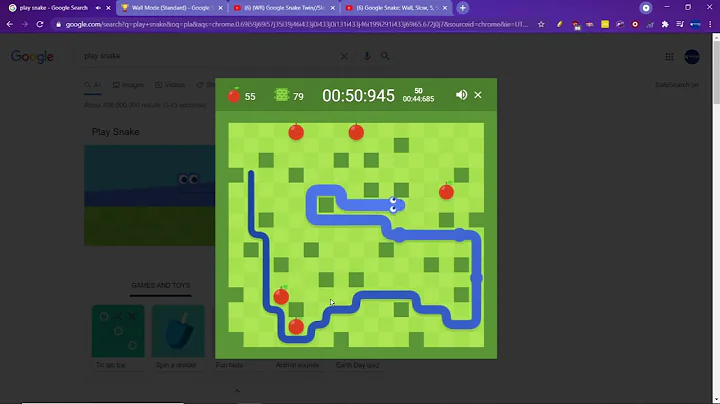This screenshot has height=404, width=720.
Task: Click the Play Snake preview thumbnail
Action: [149, 195]
